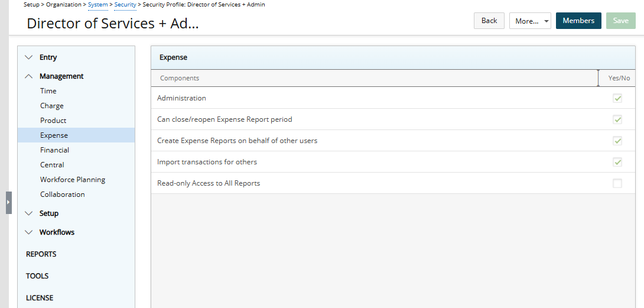Screen dimensions: 644x308
Task: Open the REPORTS section
Action: tap(41, 254)
